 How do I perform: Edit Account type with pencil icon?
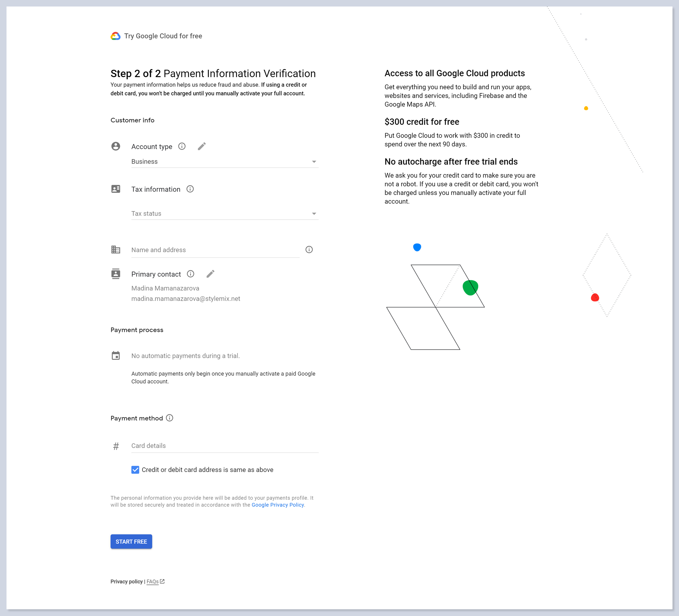(x=202, y=146)
